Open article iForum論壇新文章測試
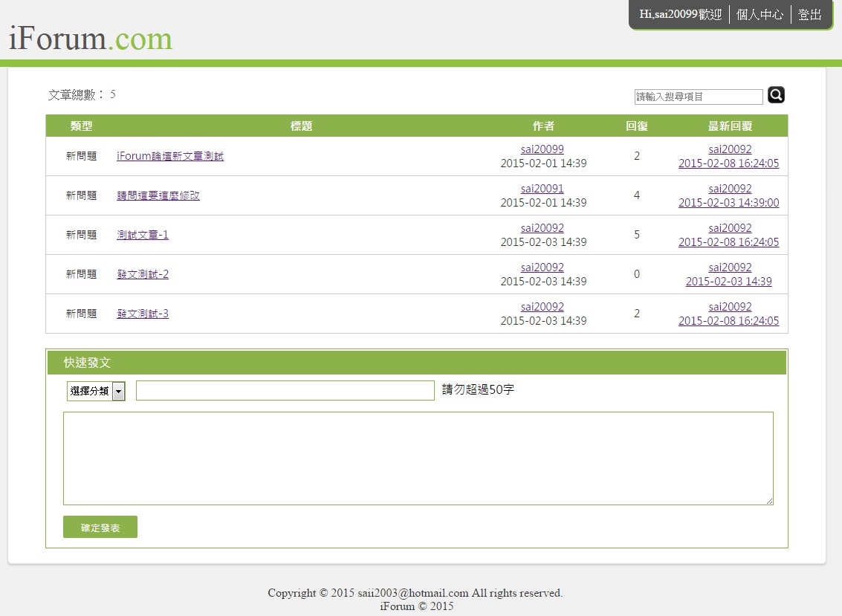The height and width of the screenshot is (616, 842). click(170, 156)
